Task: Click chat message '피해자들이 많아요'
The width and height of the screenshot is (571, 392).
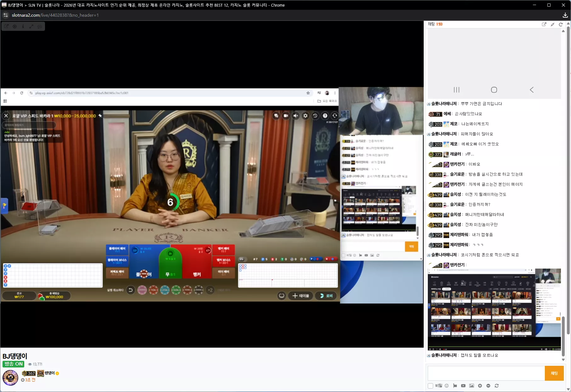Action: tap(477, 134)
